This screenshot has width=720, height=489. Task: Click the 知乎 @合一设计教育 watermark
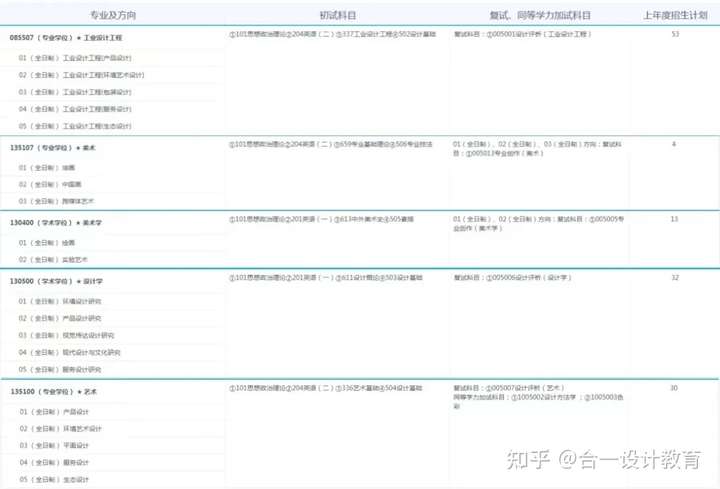click(x=603, y=460)
